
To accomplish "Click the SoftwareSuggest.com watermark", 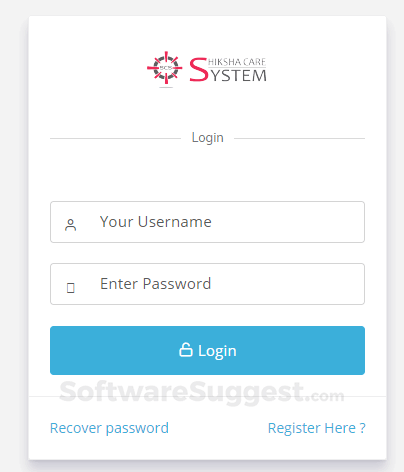I will pyautogui.click(x=202, y=393).
